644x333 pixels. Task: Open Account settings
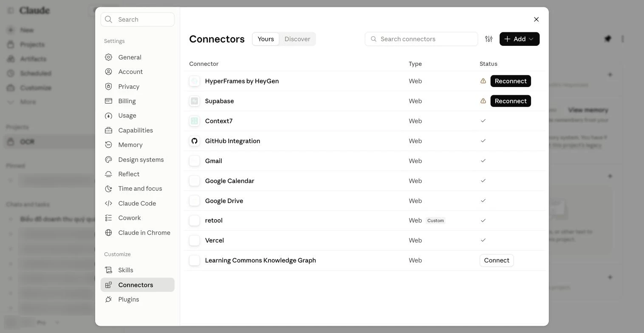tap(138, 72)
